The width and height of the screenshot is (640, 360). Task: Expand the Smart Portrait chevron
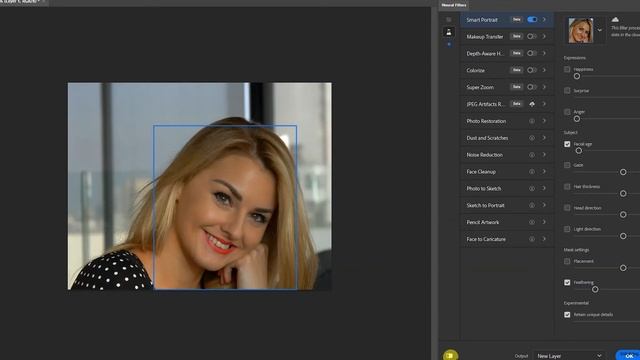point(544,20)
